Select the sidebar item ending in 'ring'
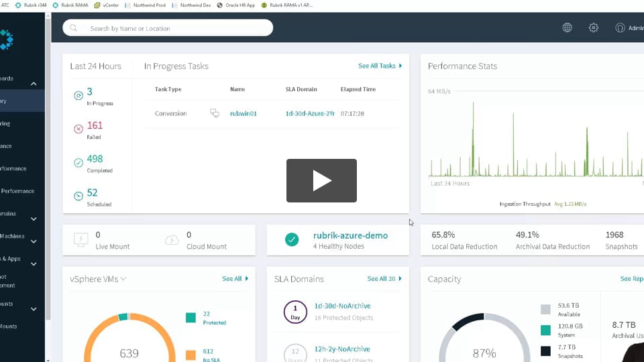644x362 pixels. click(5, 123)
